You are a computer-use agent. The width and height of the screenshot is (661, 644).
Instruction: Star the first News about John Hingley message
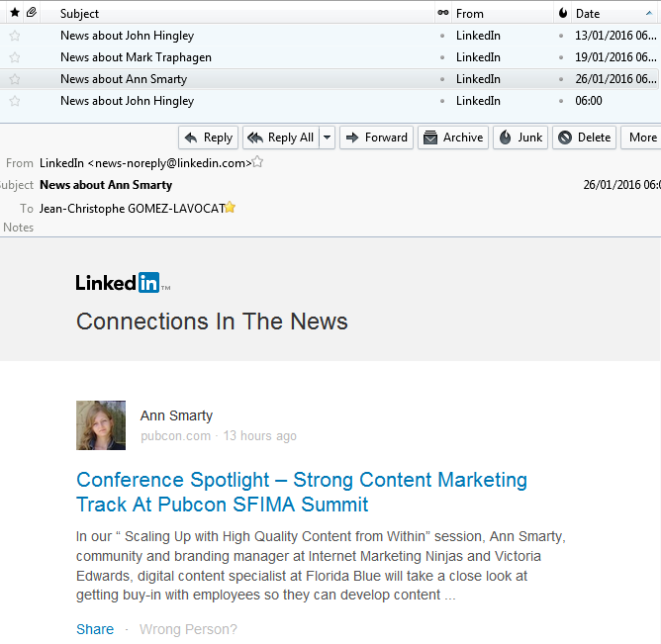[15, 36]
